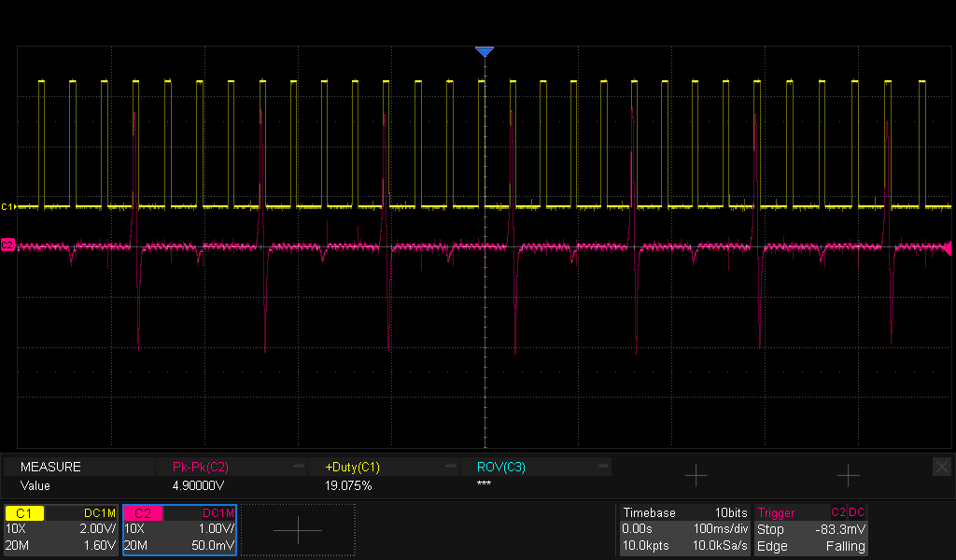Remove the ROV(C3) measurement using its minus icon
This screenshot has height=560, width=956.
(603, 466)
